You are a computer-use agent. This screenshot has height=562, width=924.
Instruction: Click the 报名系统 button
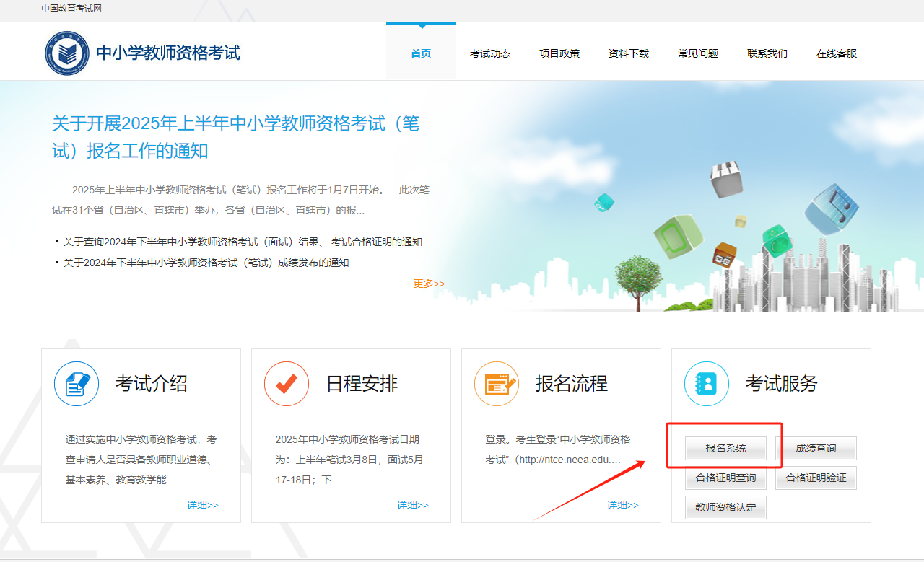click(725, 449)
